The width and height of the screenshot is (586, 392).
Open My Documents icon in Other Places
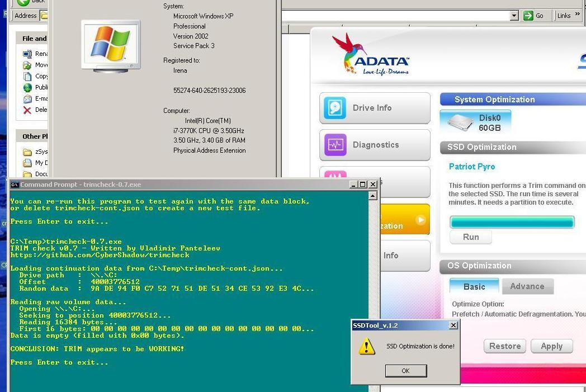27,163
